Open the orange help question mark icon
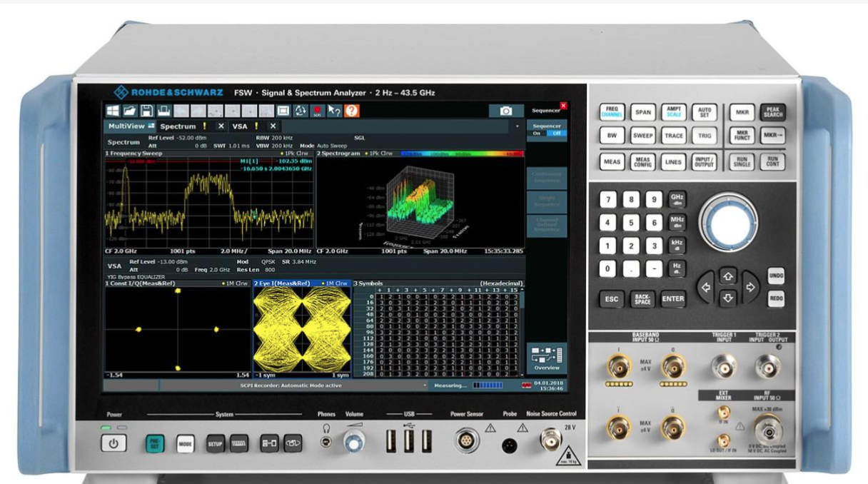This screenshot has width=868, height=484. coord(351,111)
